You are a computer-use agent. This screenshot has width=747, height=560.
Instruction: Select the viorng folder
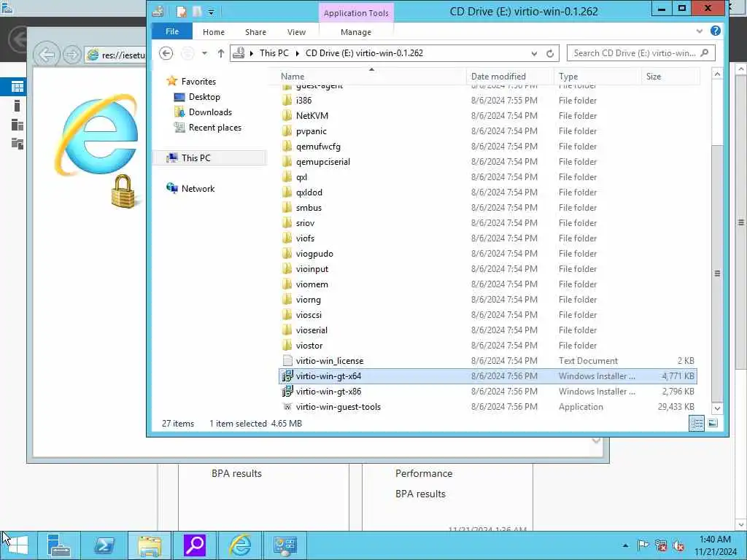(x=309, y=300)
